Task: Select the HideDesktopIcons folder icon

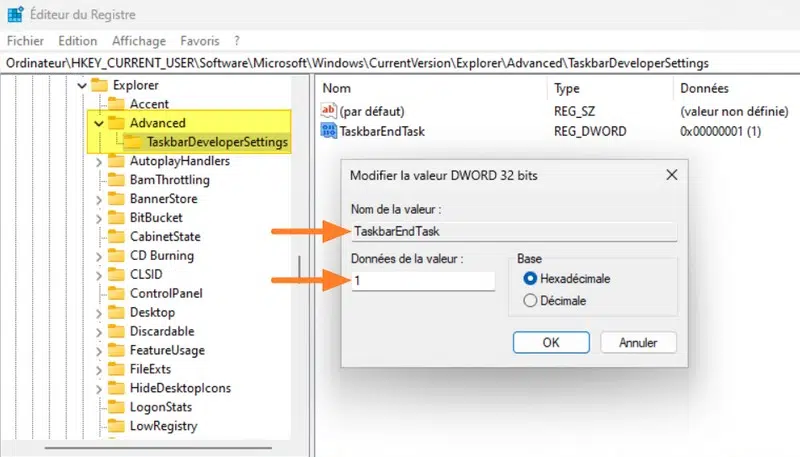Action: coord(116,388)
